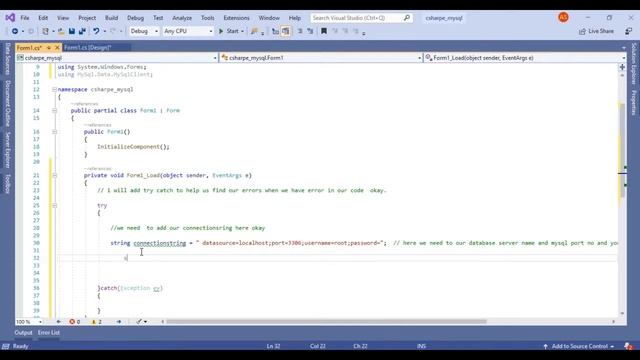Image resolution: width=640 pixels, height=360 pixels.
Task: Open the Window menu
Action: pyautogui.click(x=269, y=18)
